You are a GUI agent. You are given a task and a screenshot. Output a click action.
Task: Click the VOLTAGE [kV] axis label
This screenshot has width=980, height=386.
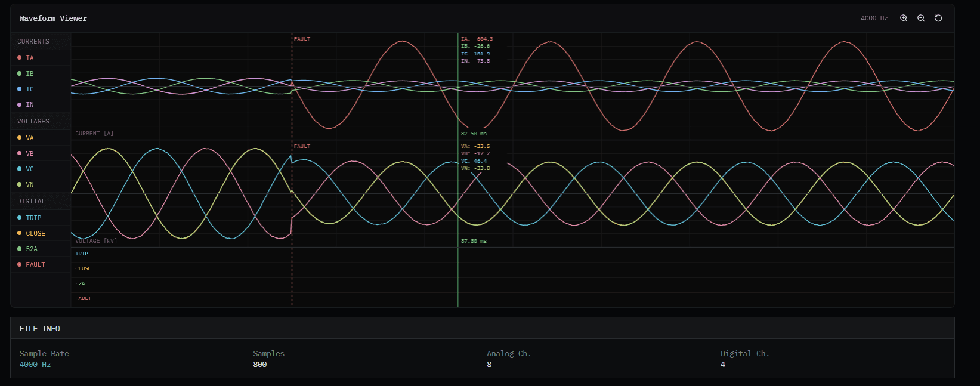(96, 241)
